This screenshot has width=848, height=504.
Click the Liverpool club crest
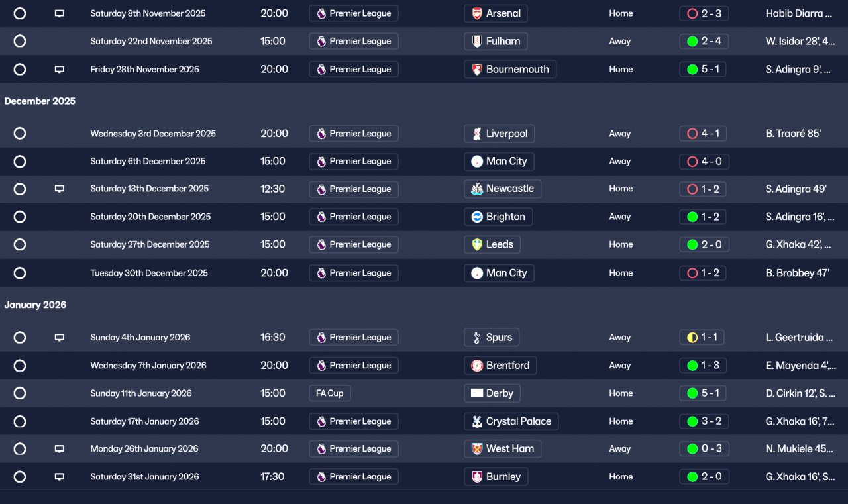(476, 134)
